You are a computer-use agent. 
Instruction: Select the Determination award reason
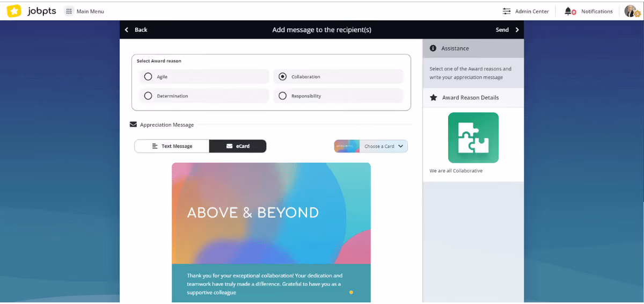(x=204, y=96)
